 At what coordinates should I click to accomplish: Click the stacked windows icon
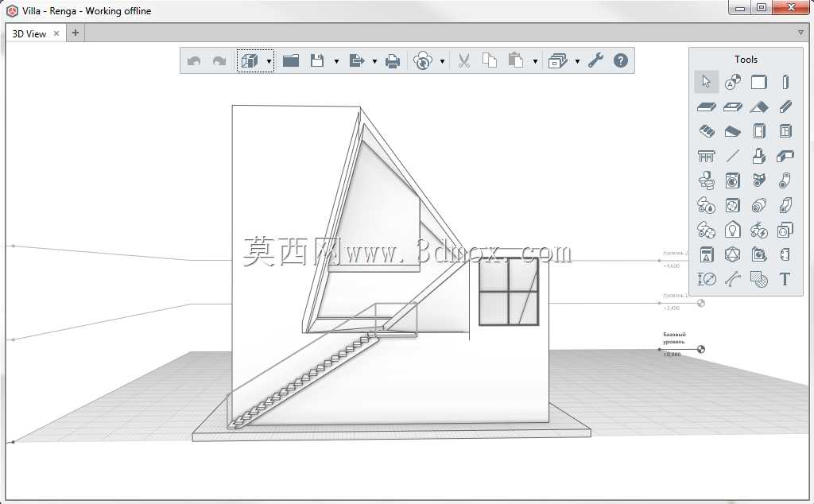click(558, 60)
